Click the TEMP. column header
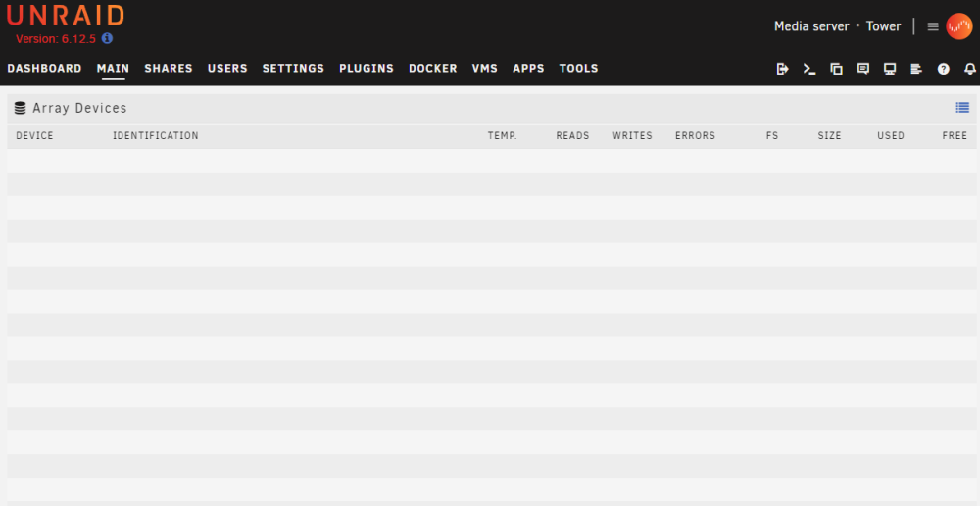 pyautogui.click(x=503, y=135)
